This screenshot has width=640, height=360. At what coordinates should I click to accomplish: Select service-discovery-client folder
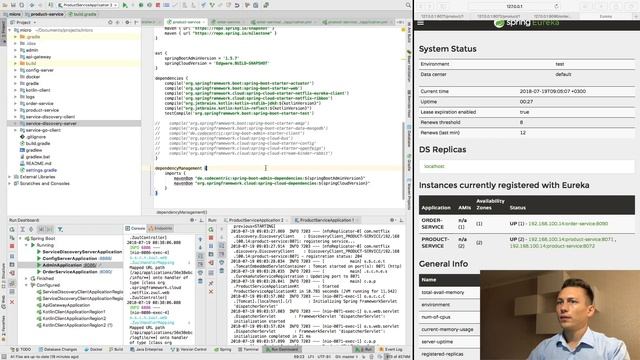(x=50, y=117)
